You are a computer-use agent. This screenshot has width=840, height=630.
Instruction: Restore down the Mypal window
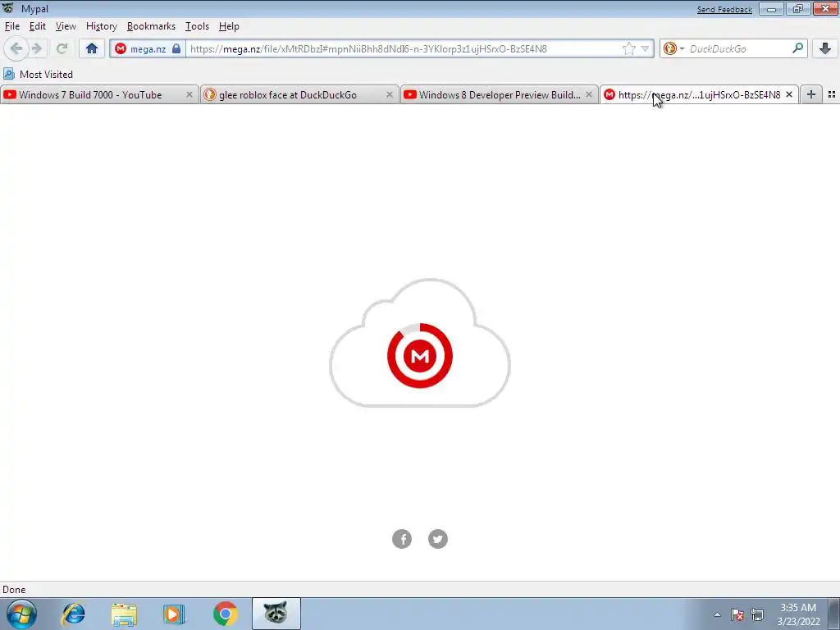pyautogui.click(x=798, y=8)
